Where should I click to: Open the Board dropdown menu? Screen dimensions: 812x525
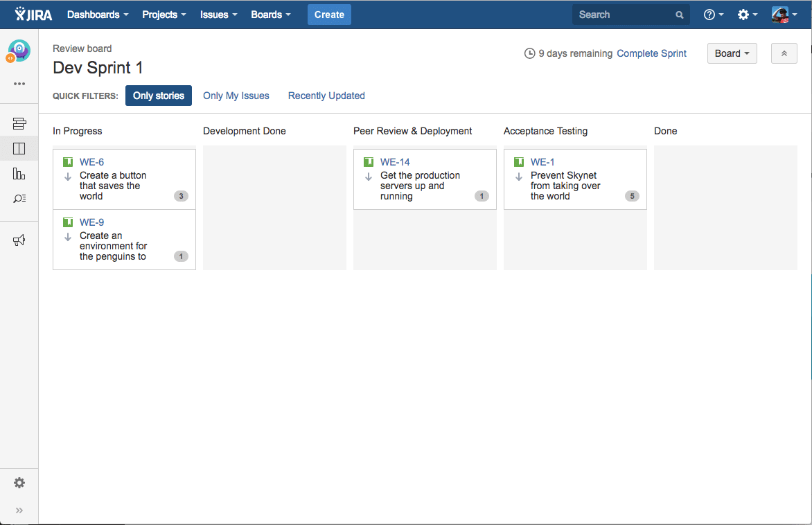tap(732, 53)
